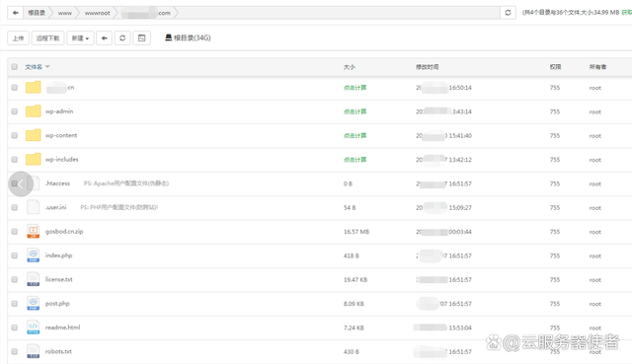Click the .htaccess PS Apache note
The width and height of the screenshot is (632, 364).
[x=126, y=183]
